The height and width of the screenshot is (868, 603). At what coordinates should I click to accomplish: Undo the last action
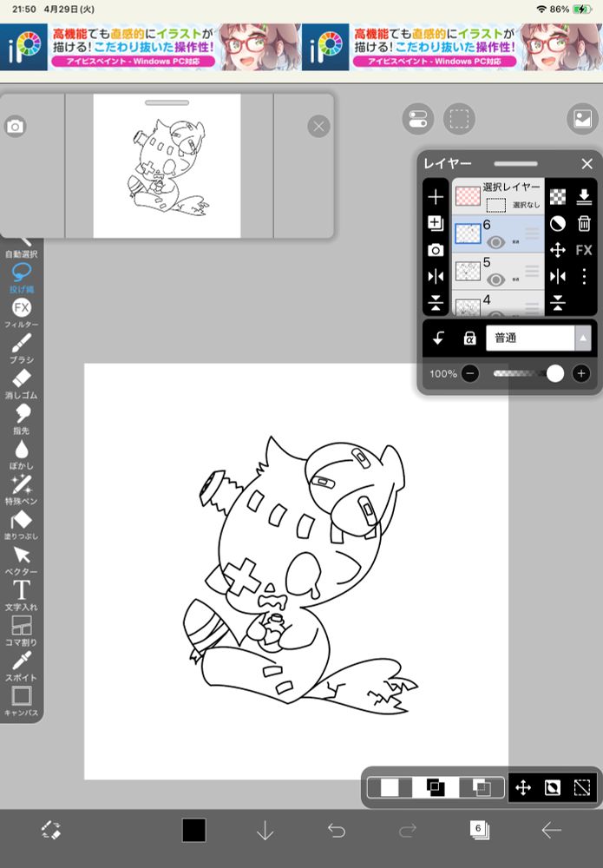(337, 831)
